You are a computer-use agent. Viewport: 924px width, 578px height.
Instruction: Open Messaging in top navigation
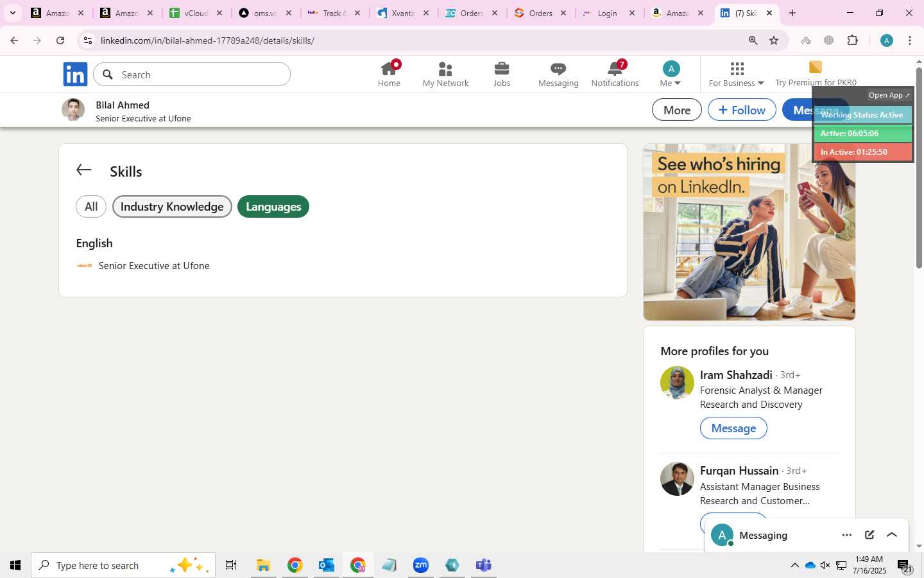558,74
